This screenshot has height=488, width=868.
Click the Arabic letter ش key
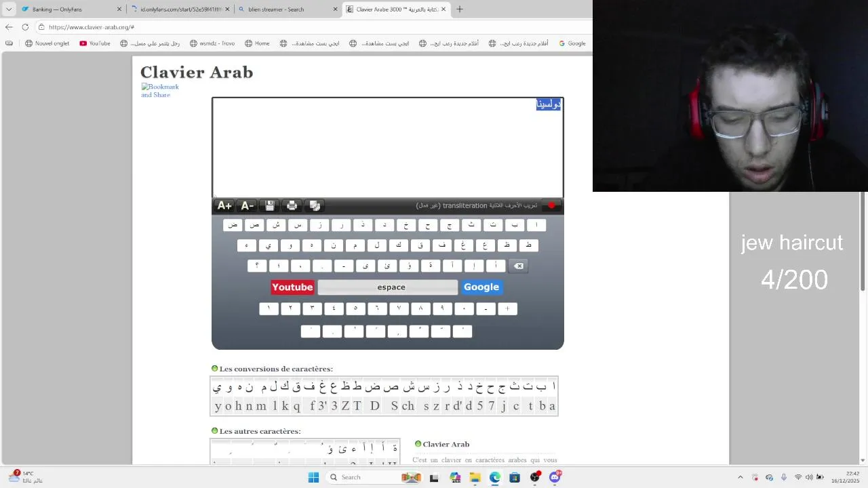(276, 225)
